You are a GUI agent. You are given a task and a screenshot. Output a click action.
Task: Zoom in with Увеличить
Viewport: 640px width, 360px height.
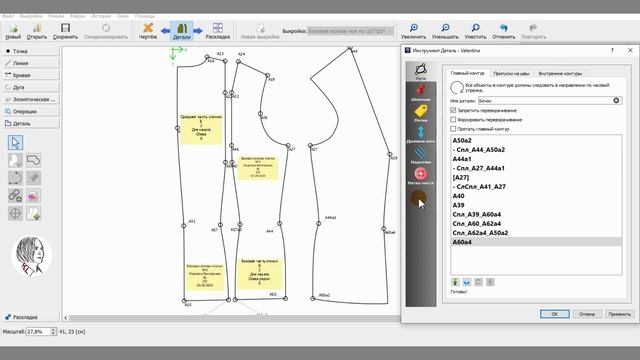(x=413, y=31)
